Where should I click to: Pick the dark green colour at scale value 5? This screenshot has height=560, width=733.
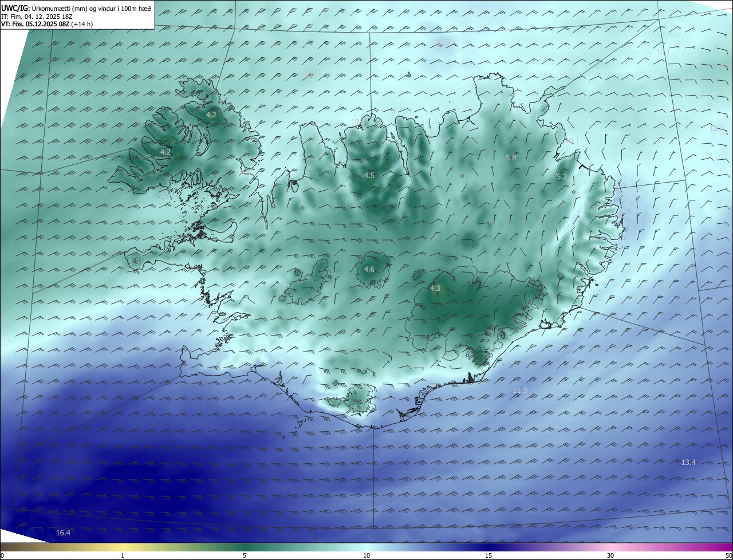tap(245, 547)
